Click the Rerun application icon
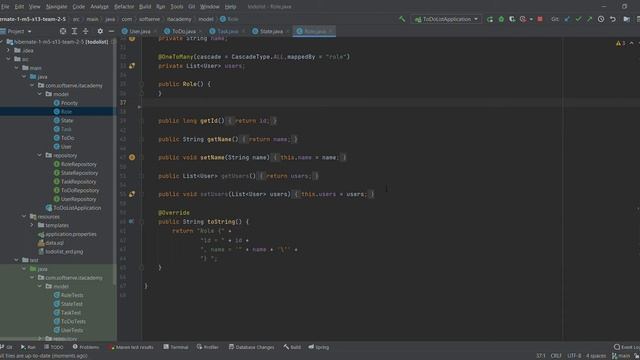 pos(490,19)
